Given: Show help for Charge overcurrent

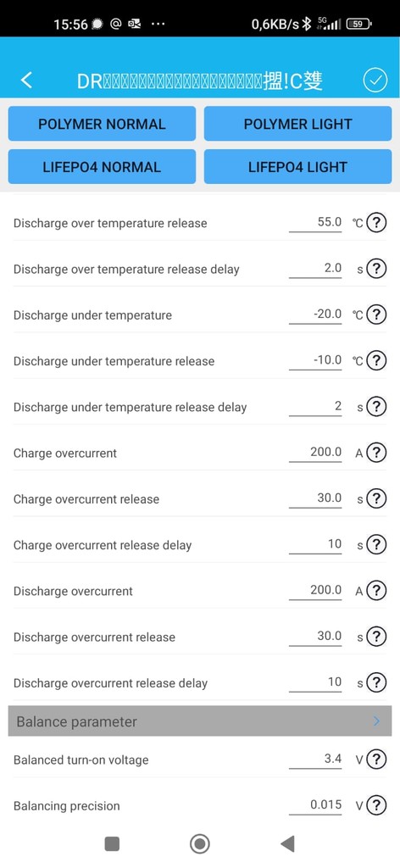Looking at the screenshot, I should pos(376,453).
